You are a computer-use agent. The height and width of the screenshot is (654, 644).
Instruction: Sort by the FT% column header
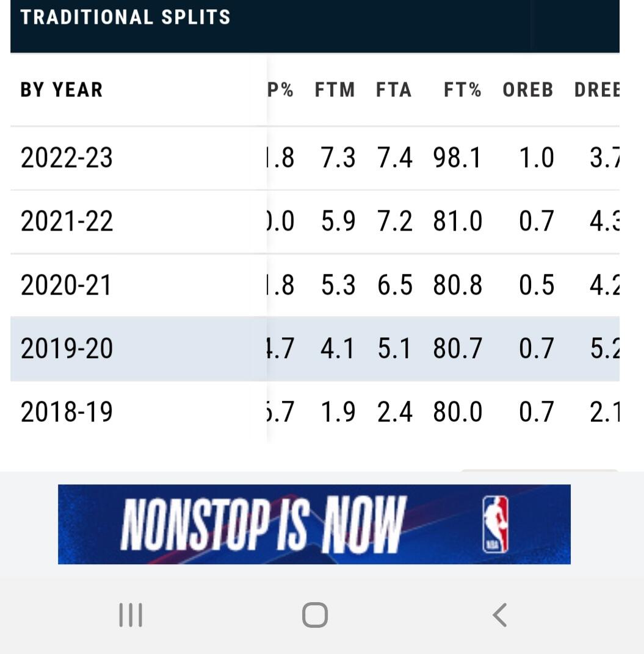coord(463,90)
